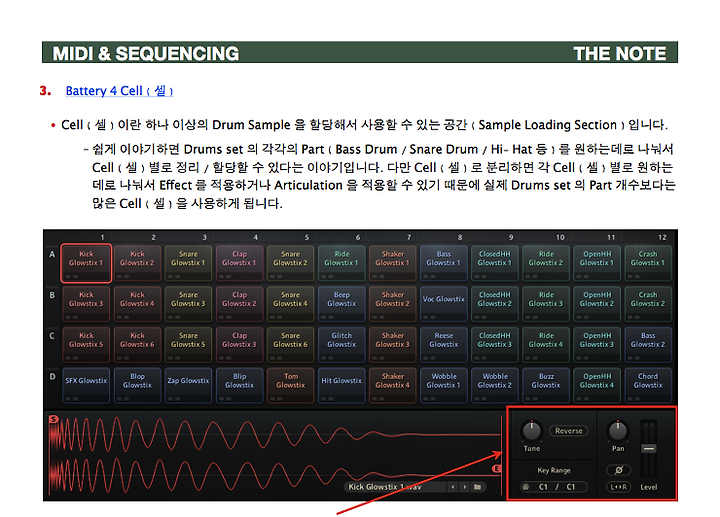
Task: Open the sample folder browser icon
Action: (478, 487)
